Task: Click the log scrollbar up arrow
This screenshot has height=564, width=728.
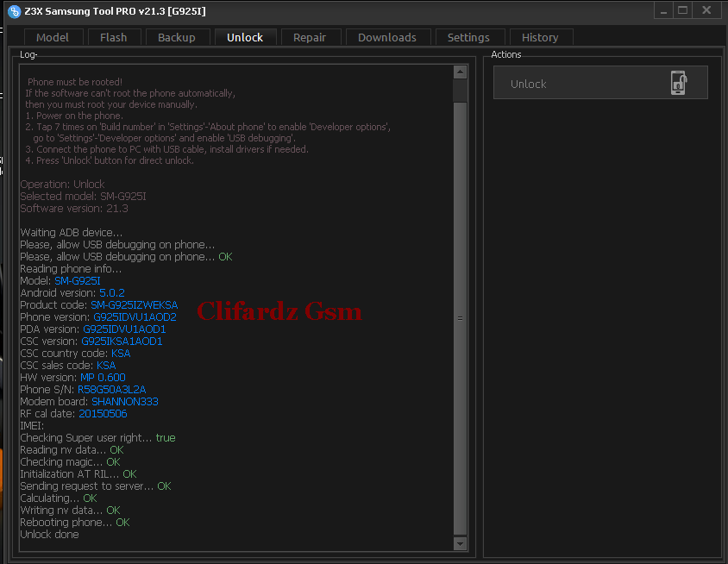Action: coord(460,72)
